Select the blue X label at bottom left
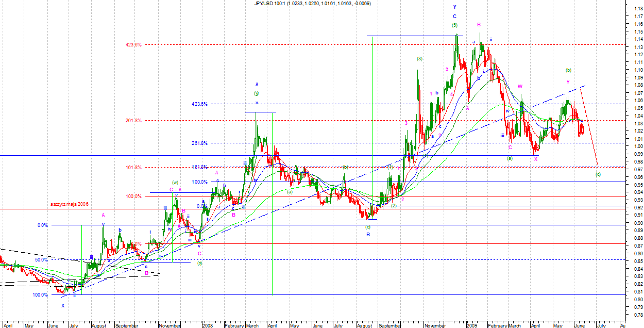Image resolution: width=644 pixels, height=328 pixels. pos(63,305)
